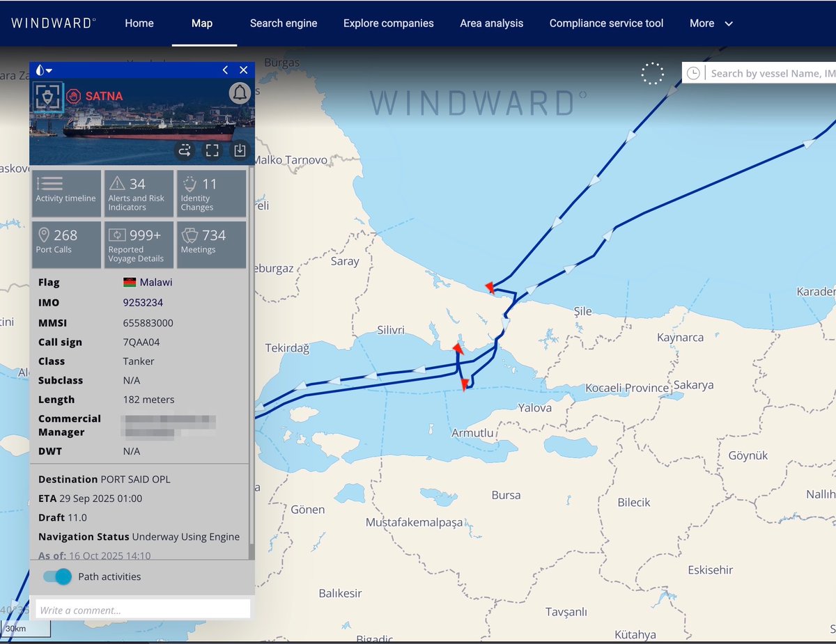The width and height of the screenshot is (836, 644).
Task: Click the Navigation Status Underway Using Engine
Action: (x=185, y=537)
